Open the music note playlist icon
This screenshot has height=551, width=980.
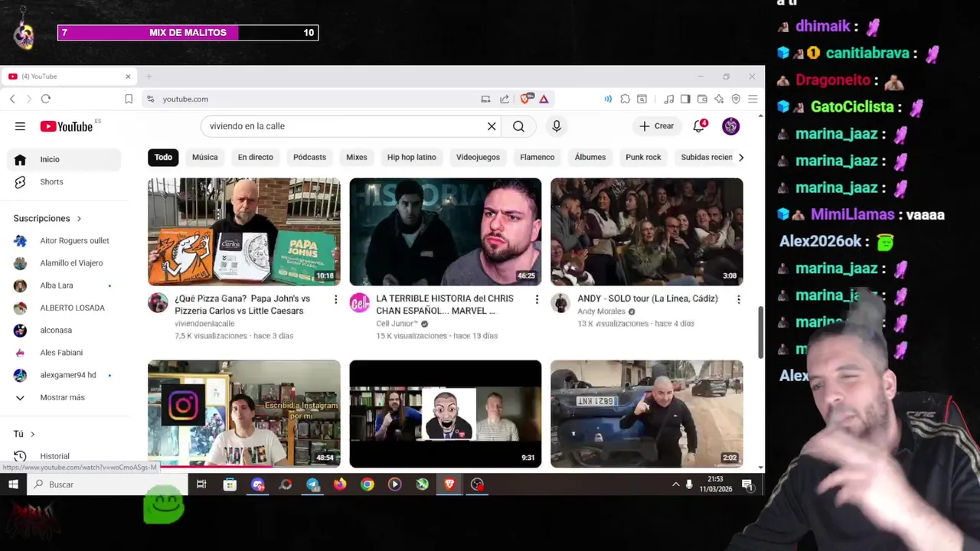coord(668,99)
